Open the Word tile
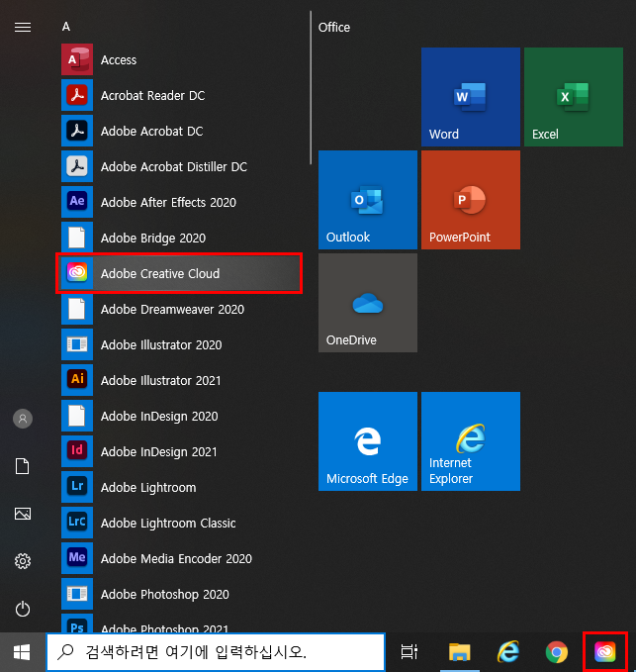 point(471,97)
